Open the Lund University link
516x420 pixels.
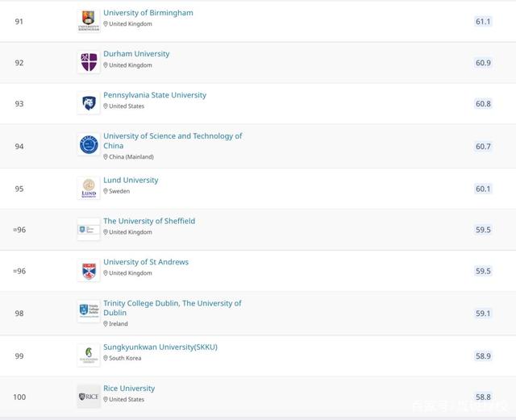131,180
